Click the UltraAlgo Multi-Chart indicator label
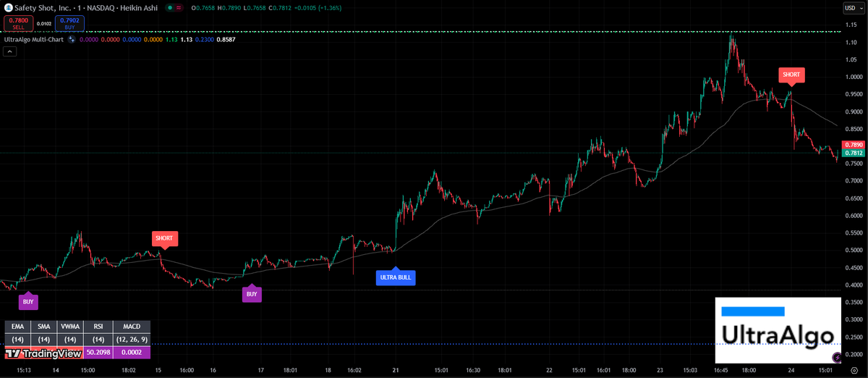Screen dimensions: 868x378 33,39
